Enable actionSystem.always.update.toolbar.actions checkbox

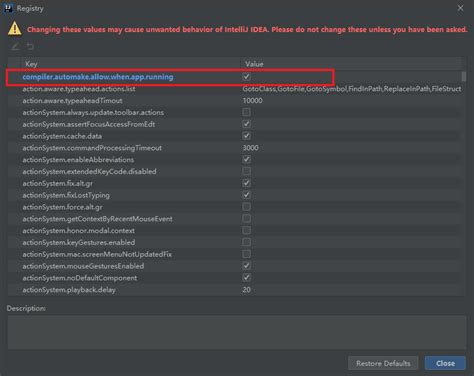[x=247, y=112]
